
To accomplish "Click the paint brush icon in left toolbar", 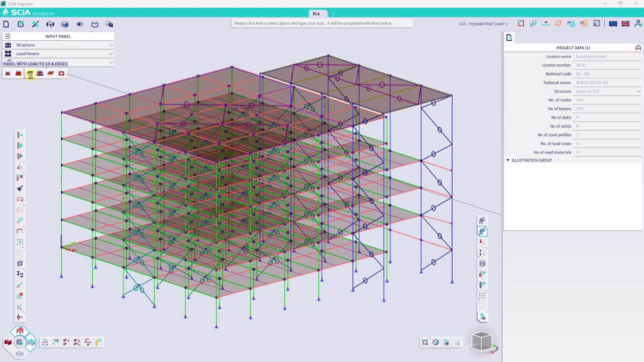I will 20,188.
